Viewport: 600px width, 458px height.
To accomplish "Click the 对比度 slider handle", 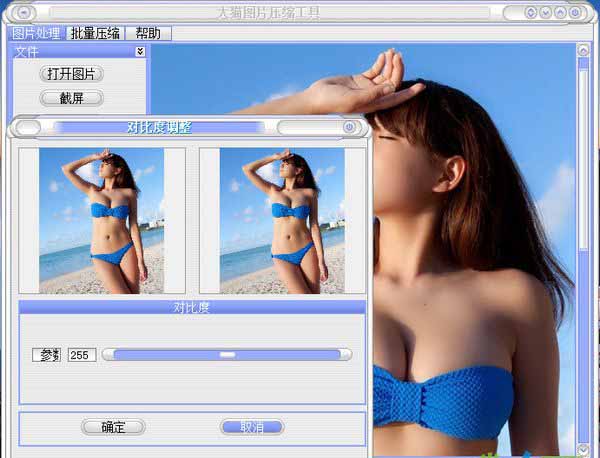I will [227, 354].
